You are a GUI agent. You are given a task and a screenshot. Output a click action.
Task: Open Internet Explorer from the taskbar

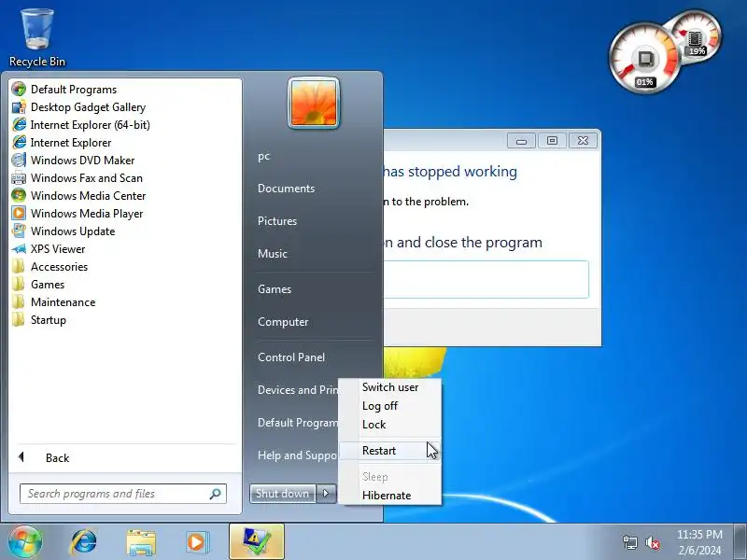pos(84,542)
